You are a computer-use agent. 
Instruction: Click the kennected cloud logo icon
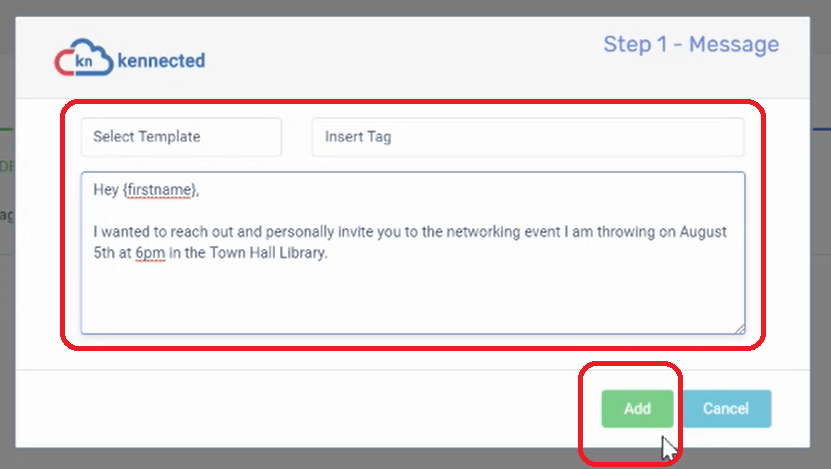click(84, 57)
